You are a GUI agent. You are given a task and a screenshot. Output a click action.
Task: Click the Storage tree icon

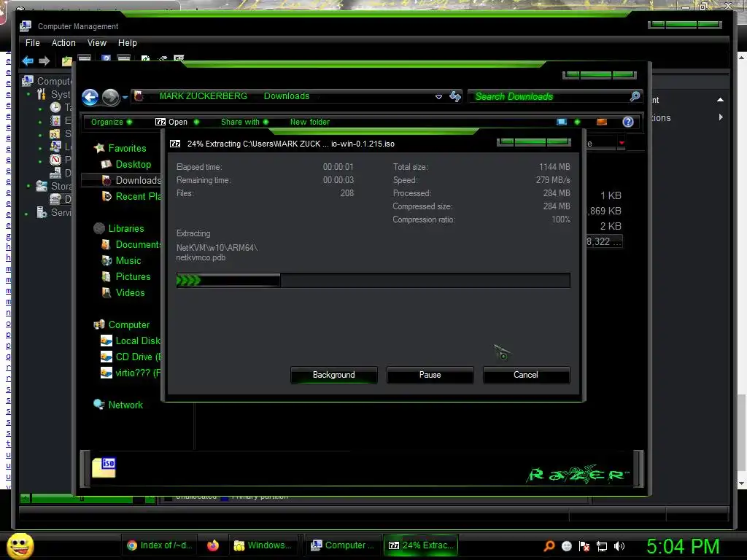point(42,186)
